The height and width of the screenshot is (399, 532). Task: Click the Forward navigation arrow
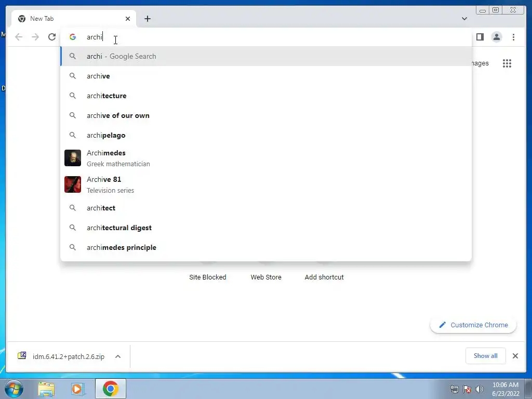tap(35, 37)
